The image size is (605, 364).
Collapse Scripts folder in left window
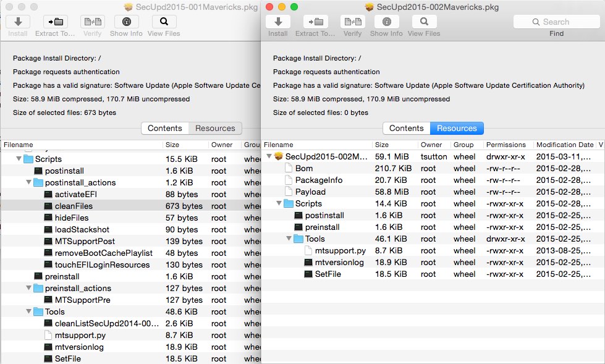tap(19, 159)
